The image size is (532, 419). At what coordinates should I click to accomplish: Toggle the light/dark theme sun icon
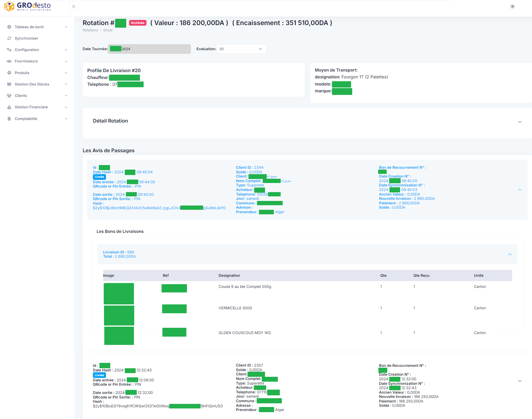coord(512,7)
